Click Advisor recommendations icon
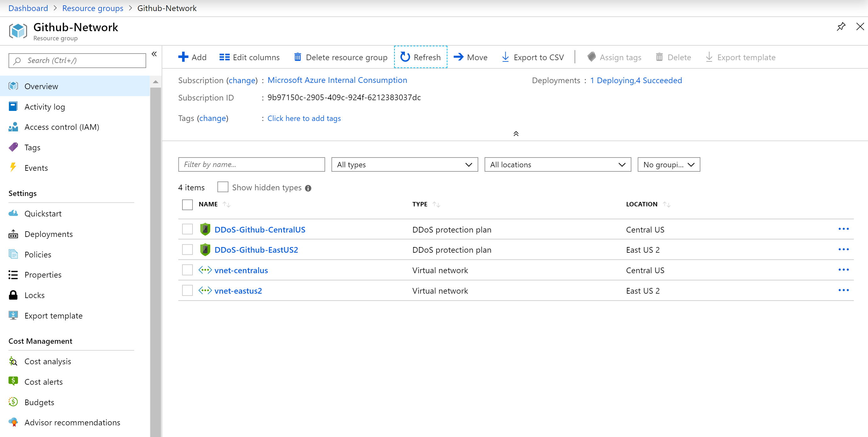Viewport: 868px width, 437px height. tap(13, 422)
